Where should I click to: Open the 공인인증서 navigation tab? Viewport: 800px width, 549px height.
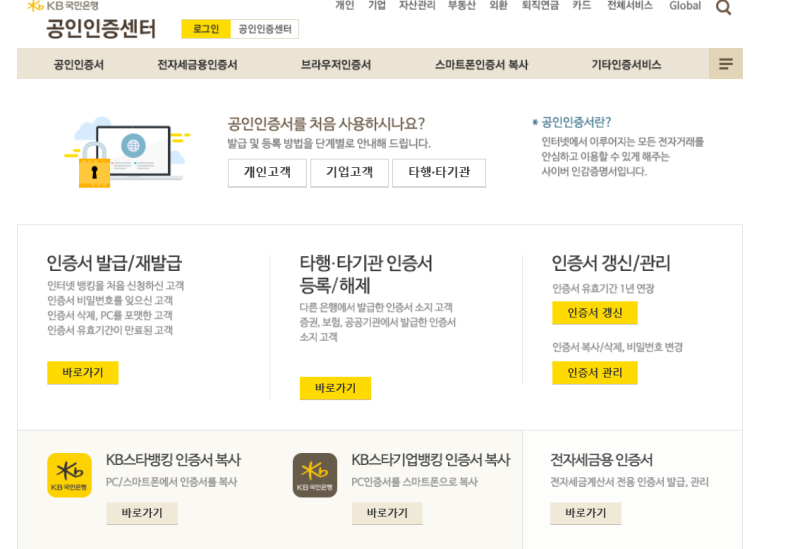coord(79,65)
